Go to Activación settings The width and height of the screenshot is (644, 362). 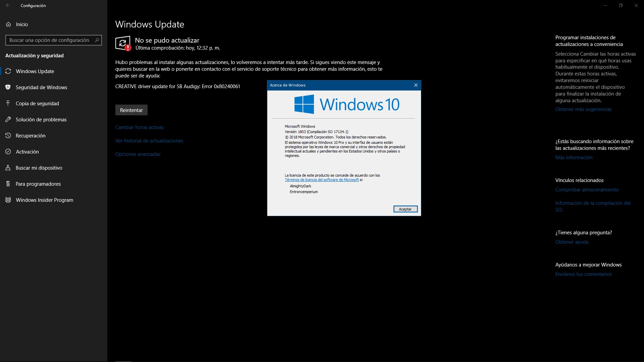point(54,152)
